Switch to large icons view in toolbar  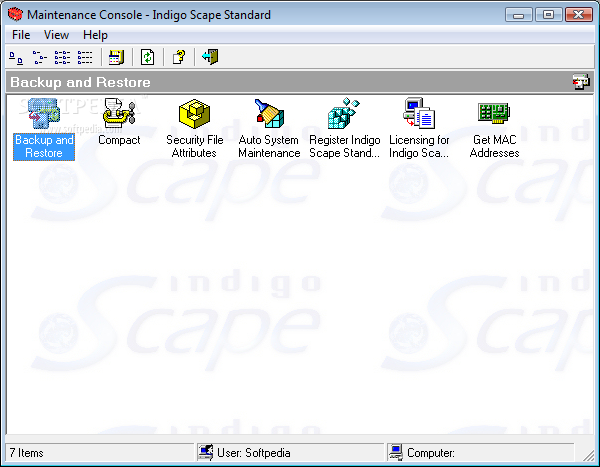pyautogui.click(x=16, y=57)
